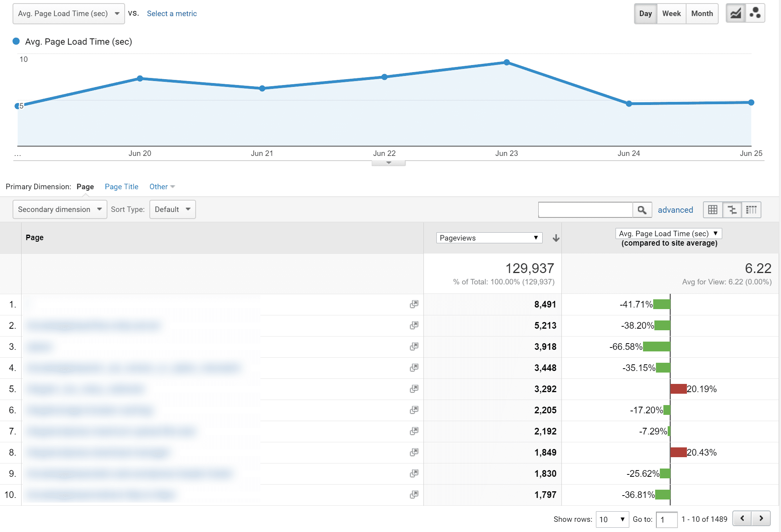Select the Week toggle button

pyautogui.click(x=671, y=13)
